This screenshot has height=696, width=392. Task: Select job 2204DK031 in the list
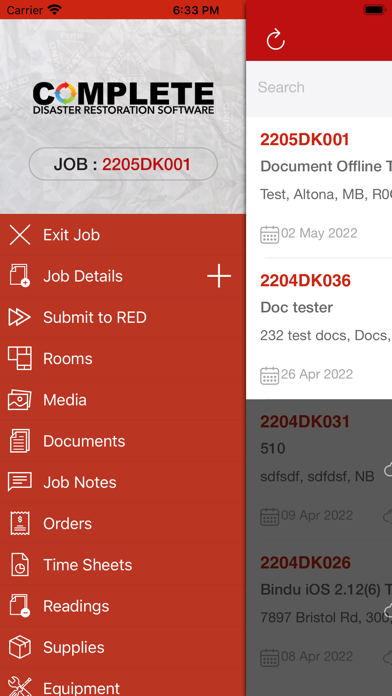pyautogui.click(x=305, y=422)
